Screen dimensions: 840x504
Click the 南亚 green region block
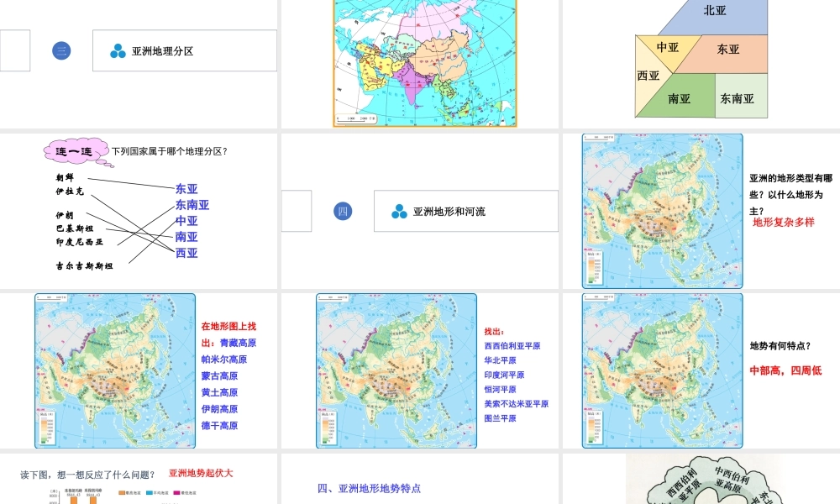point(679,98)
